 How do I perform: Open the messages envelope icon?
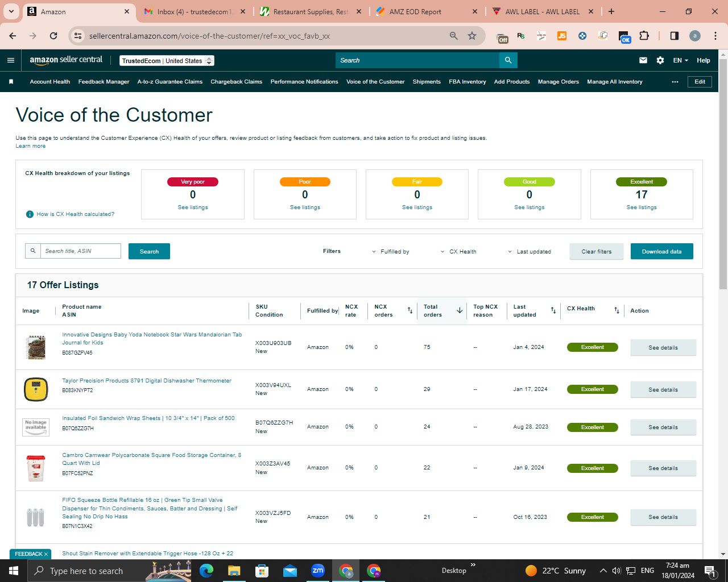pyautogui.click(x=643, y=60)
